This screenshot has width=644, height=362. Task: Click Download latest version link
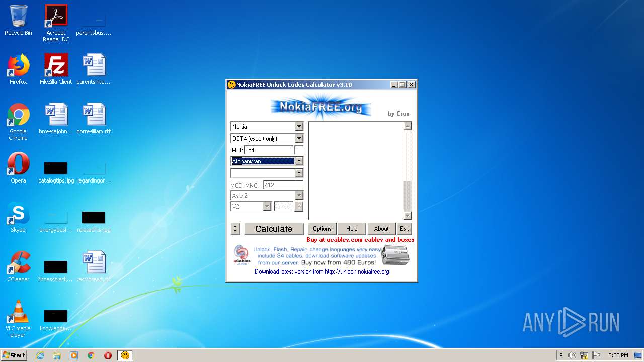(x=322, y=271)
